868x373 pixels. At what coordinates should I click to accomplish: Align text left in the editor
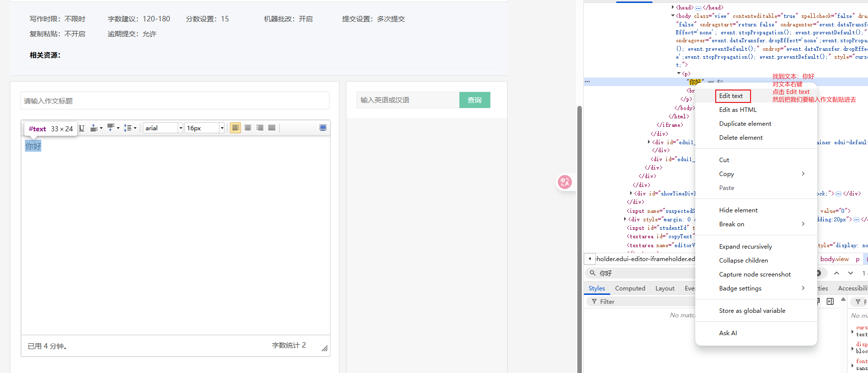point(235,128)
